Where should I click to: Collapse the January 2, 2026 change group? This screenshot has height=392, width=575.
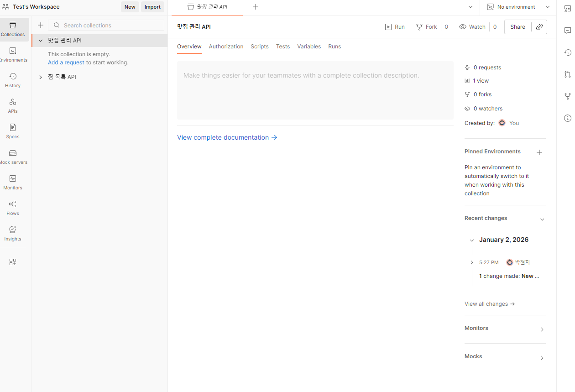472,240
